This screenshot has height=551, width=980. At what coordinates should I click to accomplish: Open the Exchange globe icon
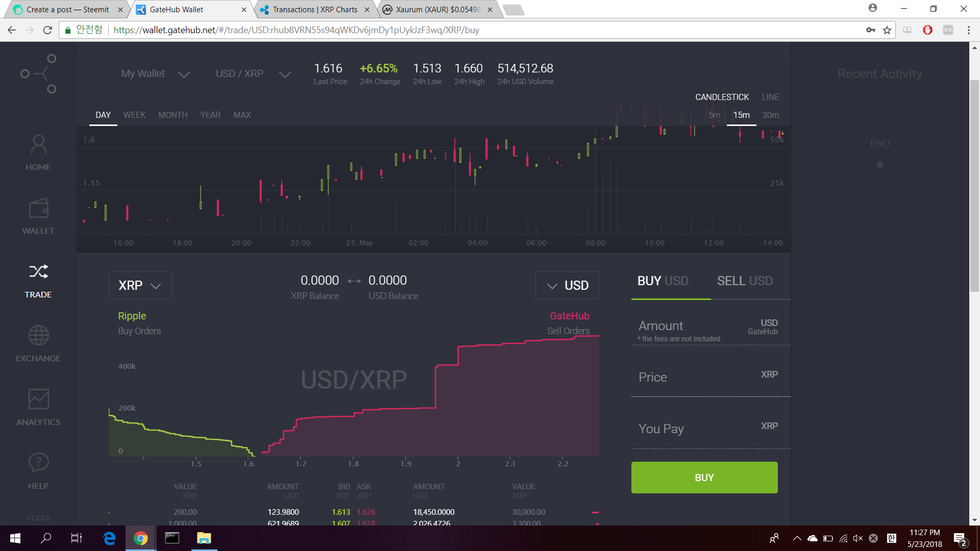38,336
